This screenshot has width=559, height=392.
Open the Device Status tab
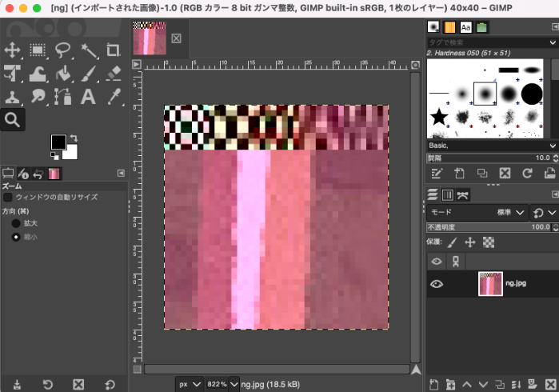click(x=23, y=174)
